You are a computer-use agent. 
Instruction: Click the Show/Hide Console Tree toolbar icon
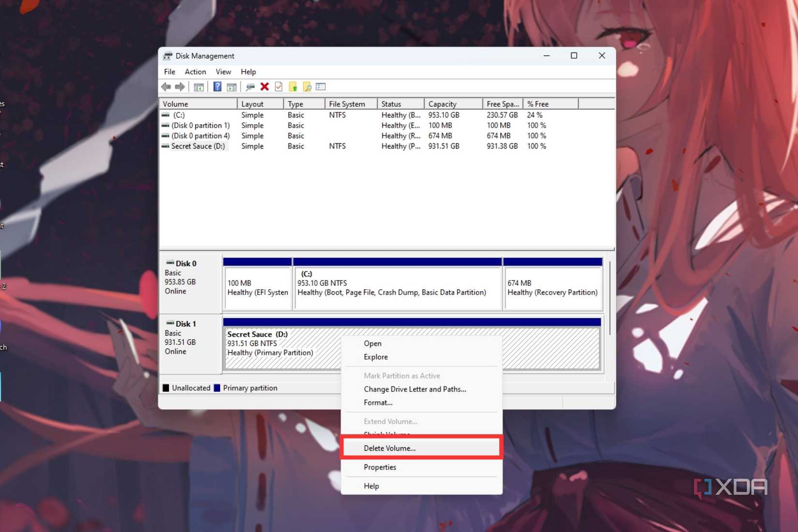coord(198,87)
